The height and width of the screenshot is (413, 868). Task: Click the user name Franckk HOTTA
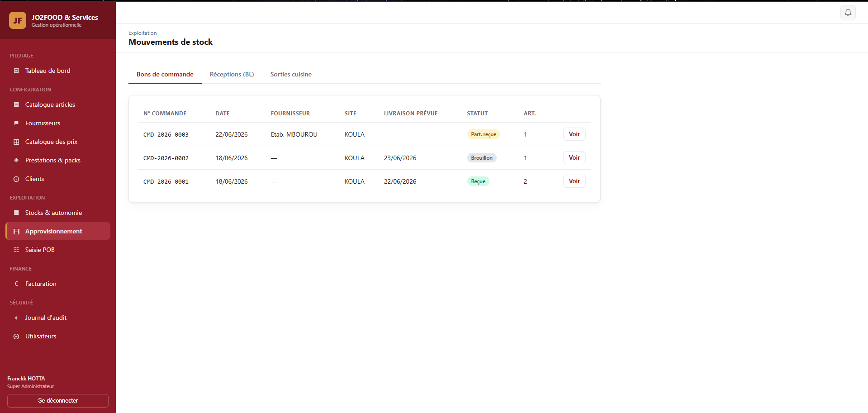click(x=26, y=379)
